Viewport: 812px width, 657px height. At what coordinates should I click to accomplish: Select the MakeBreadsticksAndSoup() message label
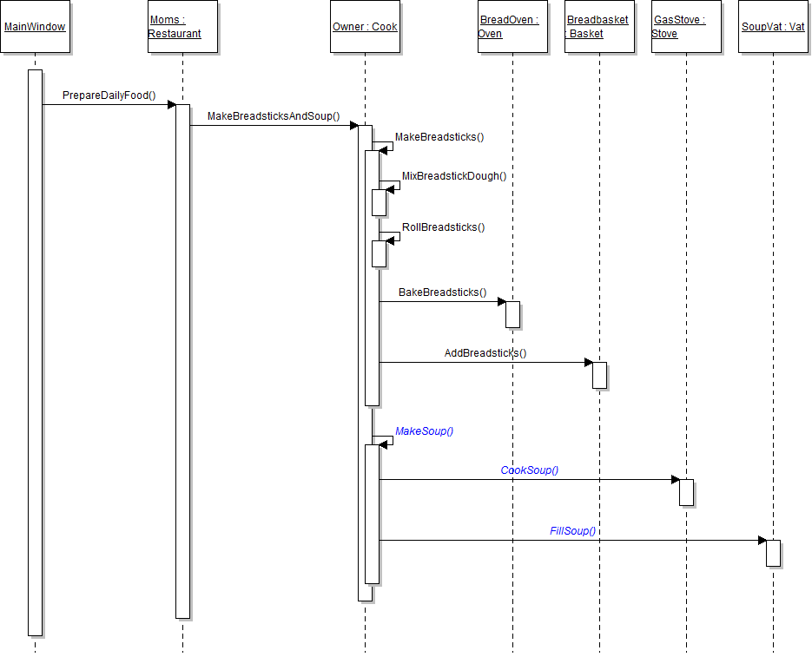(x=273, y=116)
